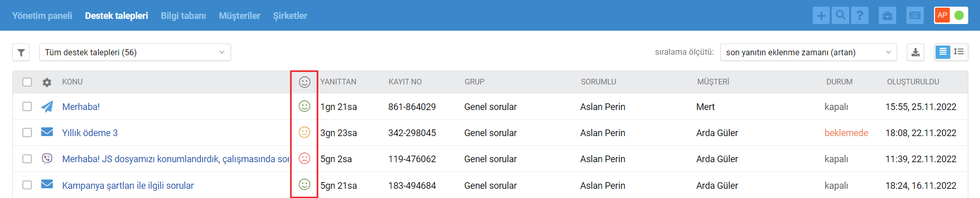Viewport: 980px width, 198px height.
Task: Open search via magnifier icon
Action: tap(840, 15)
